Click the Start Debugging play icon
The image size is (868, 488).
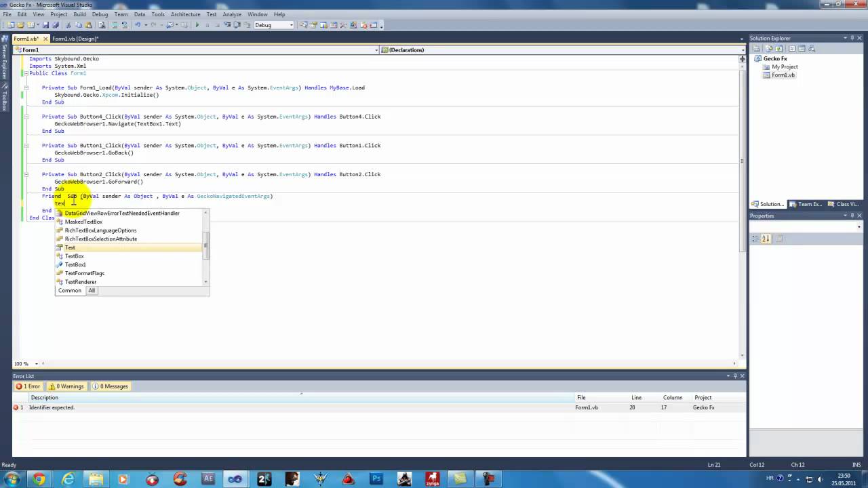[x=197, y=25]
